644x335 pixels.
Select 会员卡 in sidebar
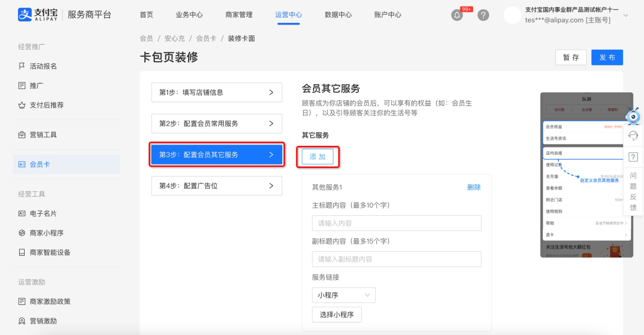(67, 164)
